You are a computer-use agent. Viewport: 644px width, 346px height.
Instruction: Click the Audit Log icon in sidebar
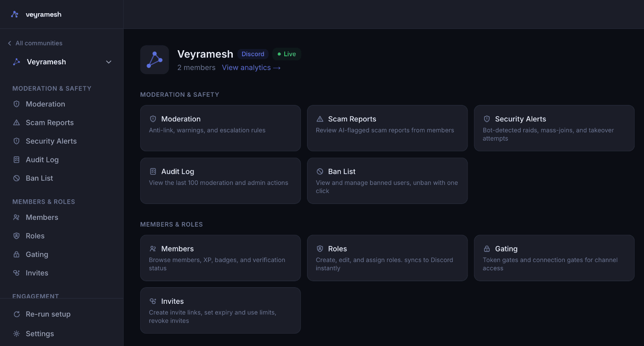[x=17, y=160]
